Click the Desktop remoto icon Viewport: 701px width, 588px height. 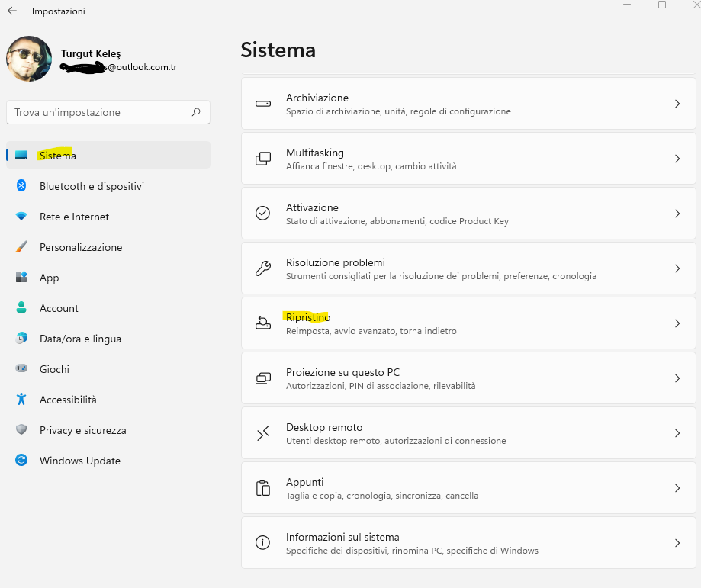[262, 433]
